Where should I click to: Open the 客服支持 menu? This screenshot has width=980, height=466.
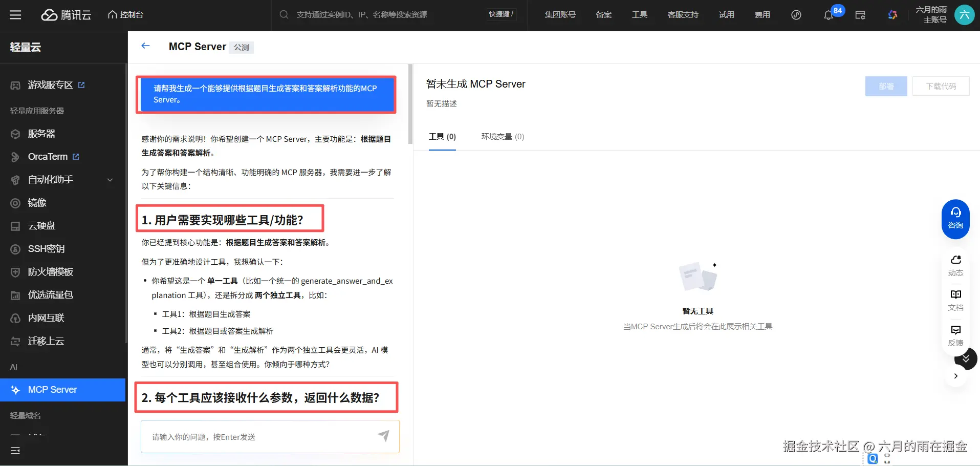pyautogui.click(x=683, y=15)
